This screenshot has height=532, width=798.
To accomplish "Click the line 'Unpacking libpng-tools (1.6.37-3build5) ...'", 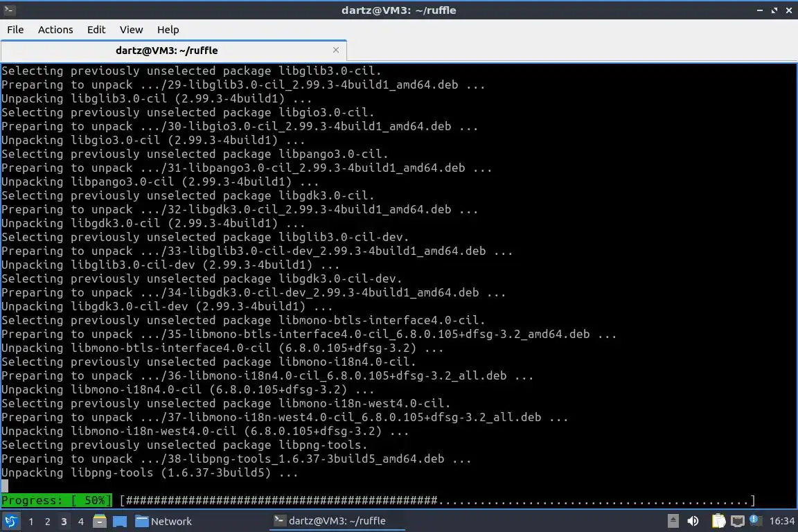I will [x=150, y=472].
